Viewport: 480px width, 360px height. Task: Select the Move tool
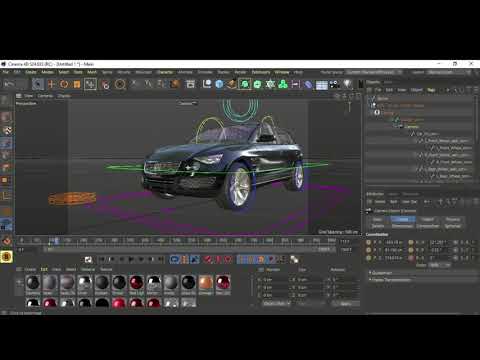[51, 84]
